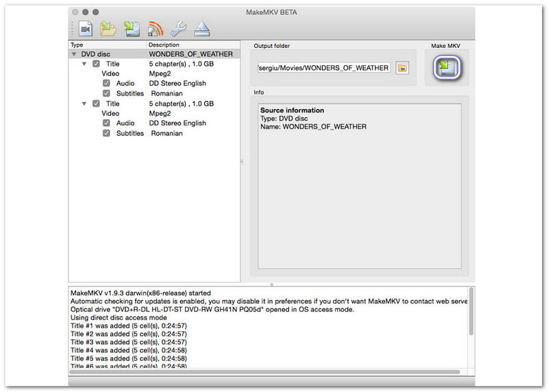Eject disc toolbar icon

202,29
